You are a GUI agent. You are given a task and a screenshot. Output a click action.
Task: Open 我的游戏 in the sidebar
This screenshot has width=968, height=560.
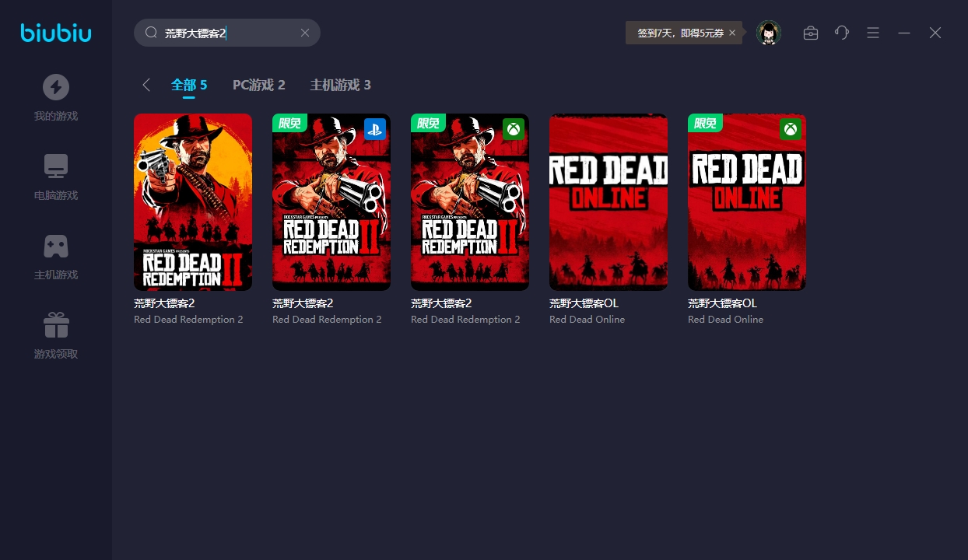56,98
